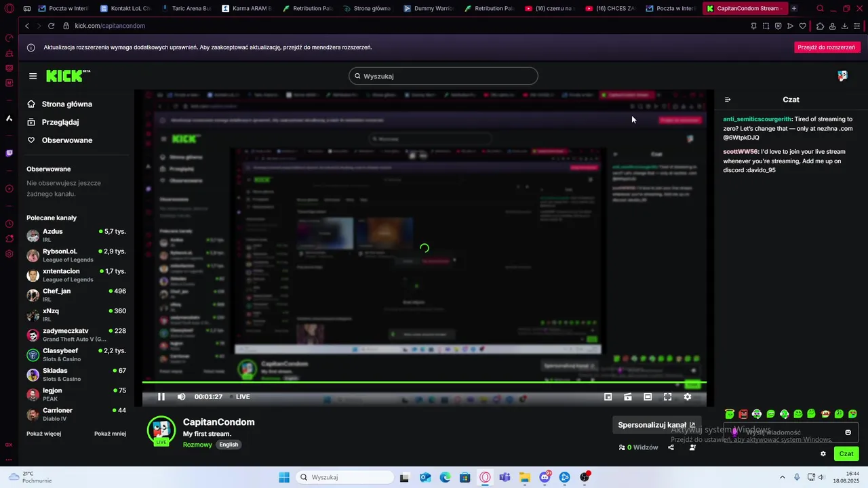Open chat settings gear
The height and width of the screenshot is (488, 868).
[823, 453]
